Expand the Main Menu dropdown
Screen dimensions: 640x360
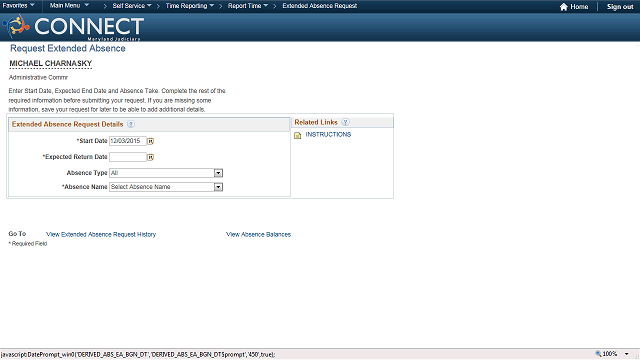pyautogui.click(x=69, y=6)
